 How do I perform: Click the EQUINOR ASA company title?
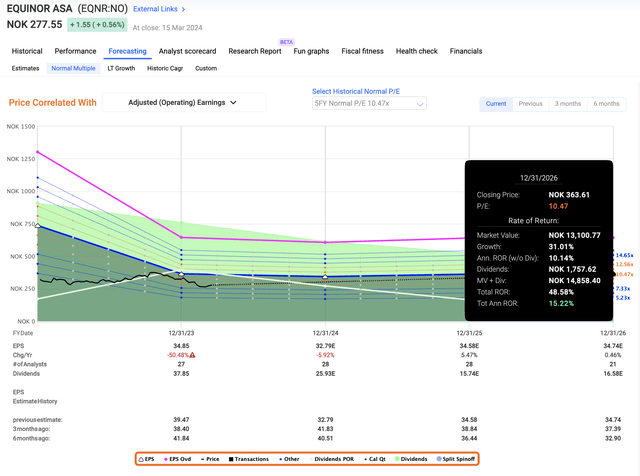click(x=40, y=9)
